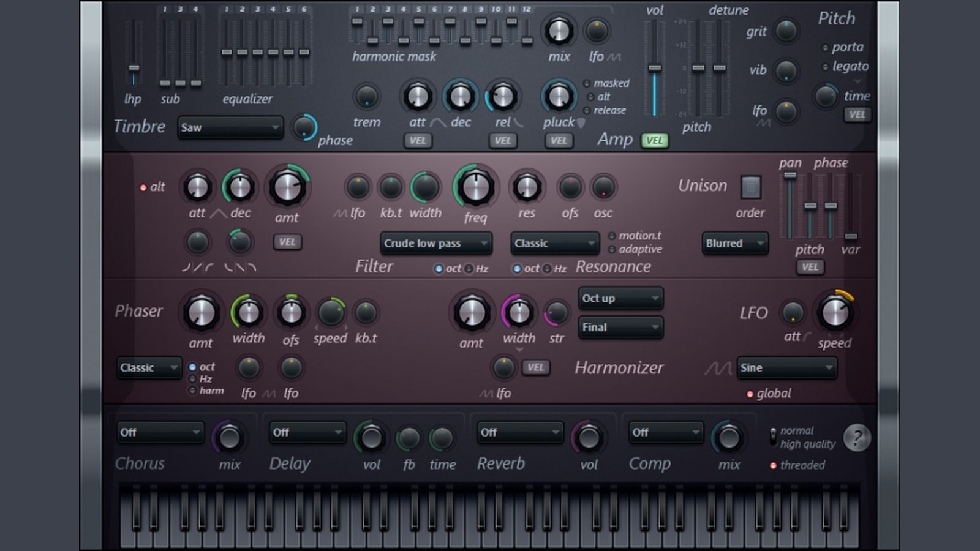Viewport: 980px width, 551px height.
Task: Click the Timbre phase knob
Action: click(x=304, y=127)
